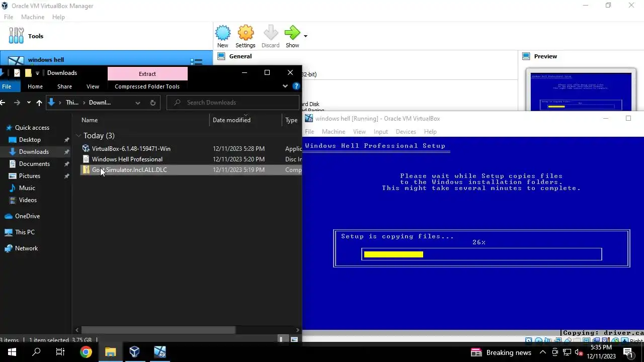The image size is (644, 362).
Task: Click the VM Preview thumbnail
Action: pos(581,92)
